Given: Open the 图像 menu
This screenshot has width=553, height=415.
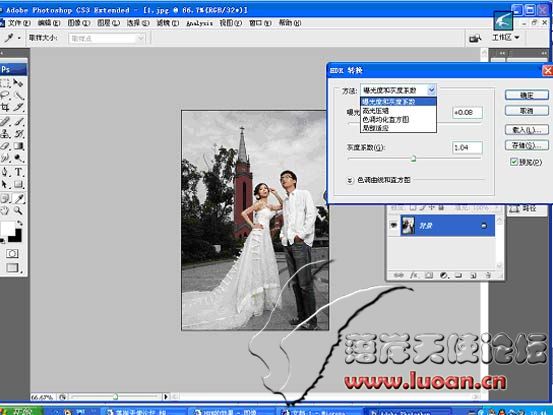Looking at the screenshot, I should 79,23.
